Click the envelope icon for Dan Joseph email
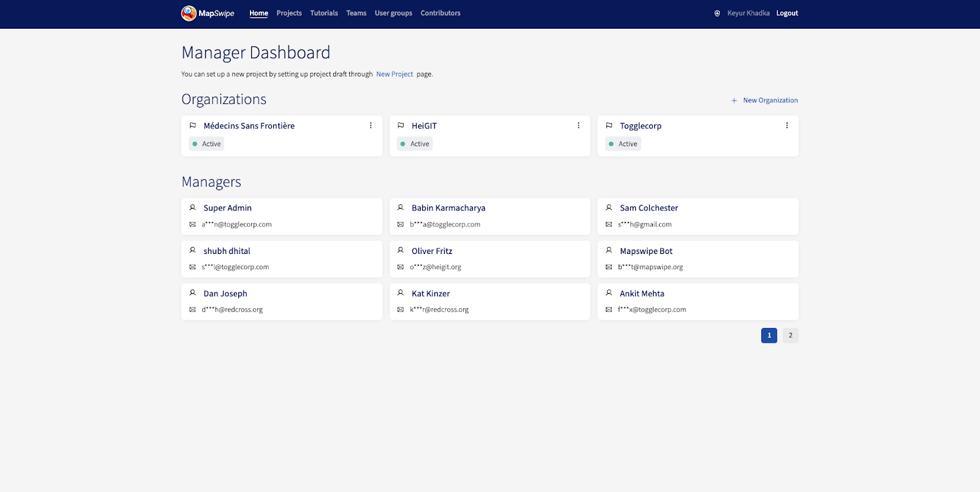This screenshot has width=980, height=492. [x=192, y=310]
